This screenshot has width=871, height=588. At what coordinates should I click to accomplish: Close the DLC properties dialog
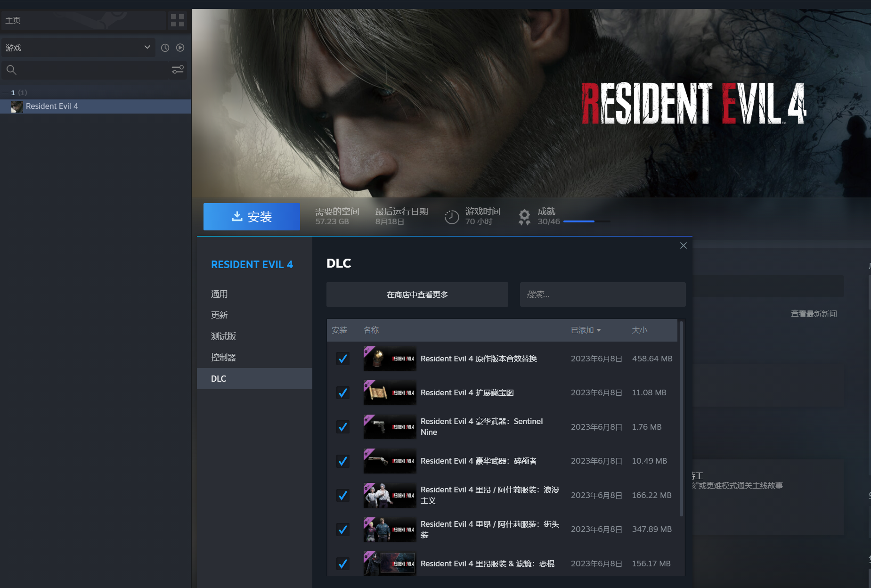click(x=684, y=245)
